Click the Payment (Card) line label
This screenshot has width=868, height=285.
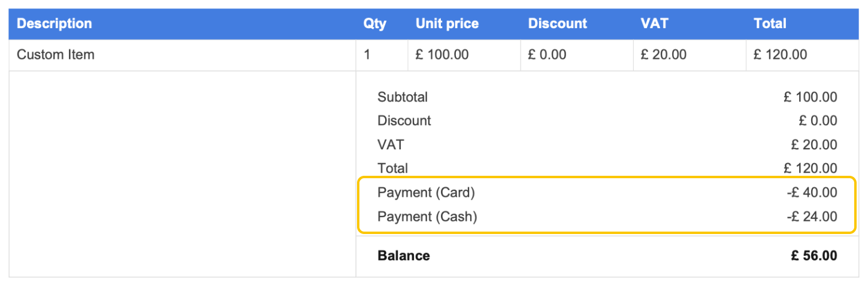tap(426, 193)
